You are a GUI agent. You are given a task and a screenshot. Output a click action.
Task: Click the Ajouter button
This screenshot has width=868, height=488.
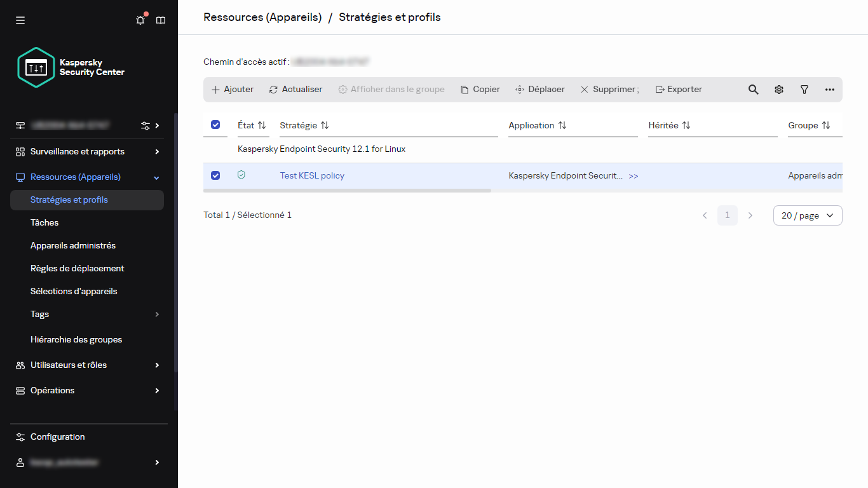pos(233,90)
